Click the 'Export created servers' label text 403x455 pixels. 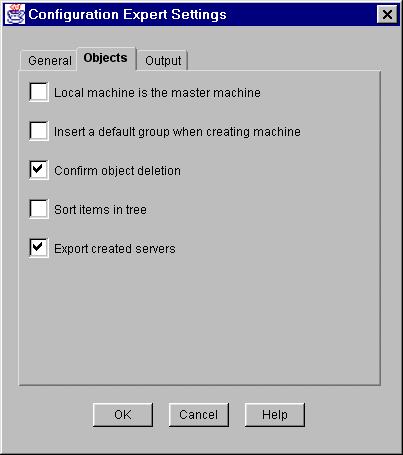pos(115,249)
